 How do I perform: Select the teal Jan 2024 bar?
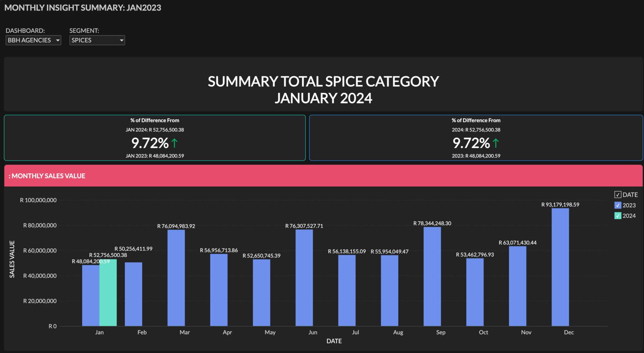108,293
